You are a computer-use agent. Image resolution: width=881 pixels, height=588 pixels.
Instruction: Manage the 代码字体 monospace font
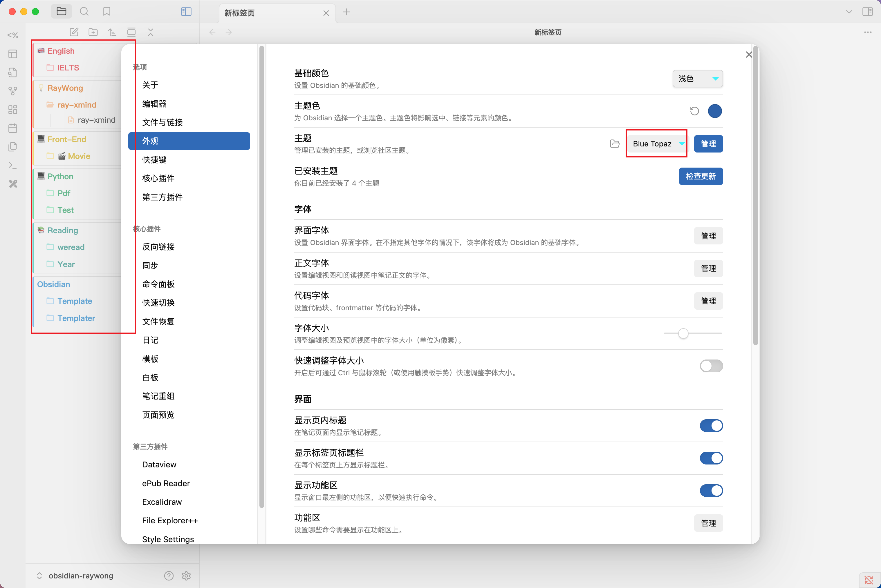[x=708, y=301]
